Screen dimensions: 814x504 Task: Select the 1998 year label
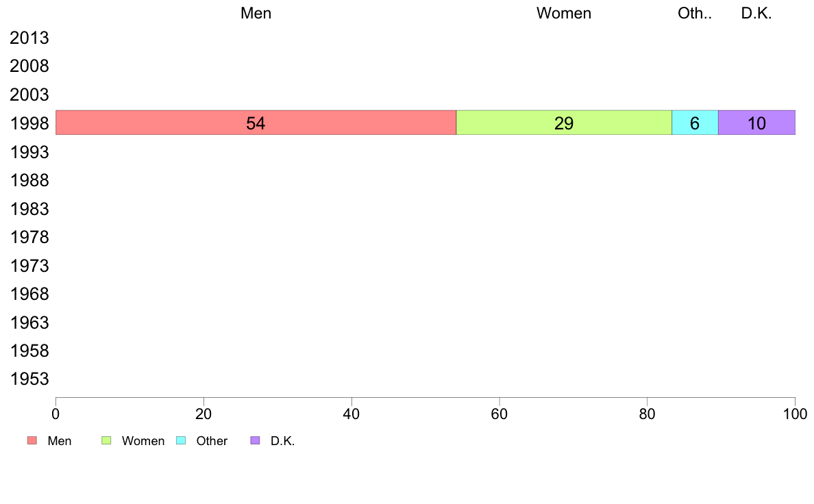tap(29, 123)
